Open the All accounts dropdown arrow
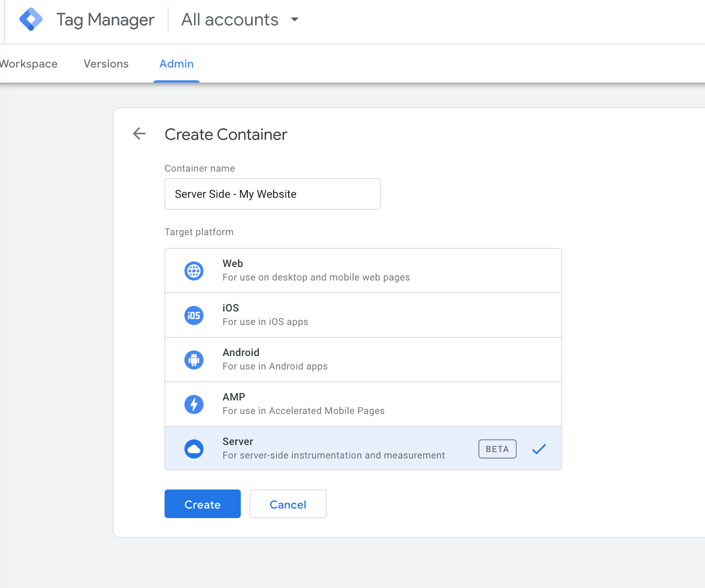Viewport: 705px width, 588px height. 295,19
